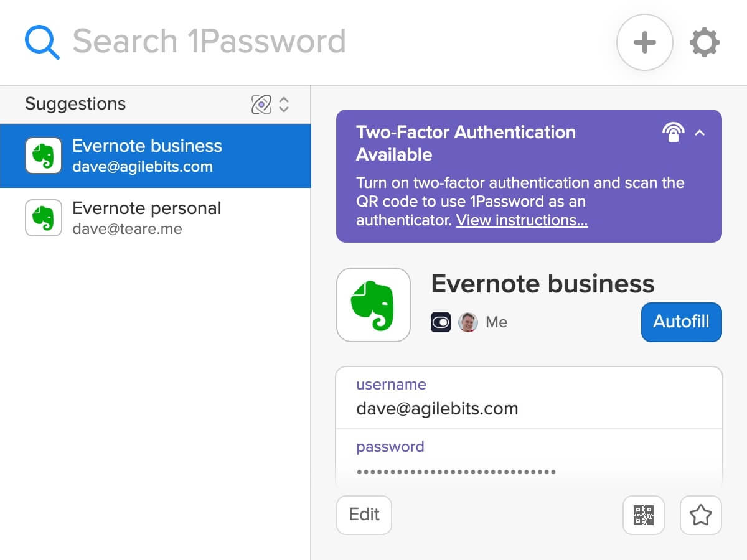The width and height of the screenshot is (747, 560).
Task: Click dave's avatar next to Me
Action: point(467,322)
